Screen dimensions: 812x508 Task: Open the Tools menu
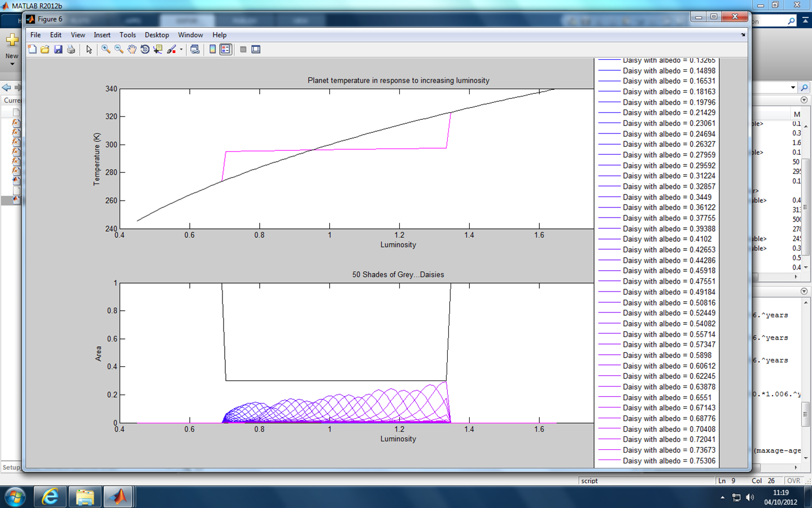tap(128, 35)
